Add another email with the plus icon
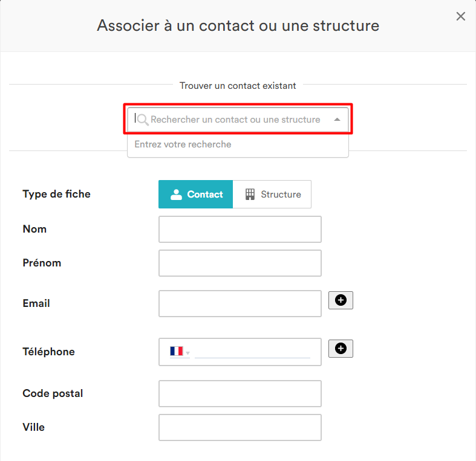Viewport: 476px width, 461px height. (341, 300)
